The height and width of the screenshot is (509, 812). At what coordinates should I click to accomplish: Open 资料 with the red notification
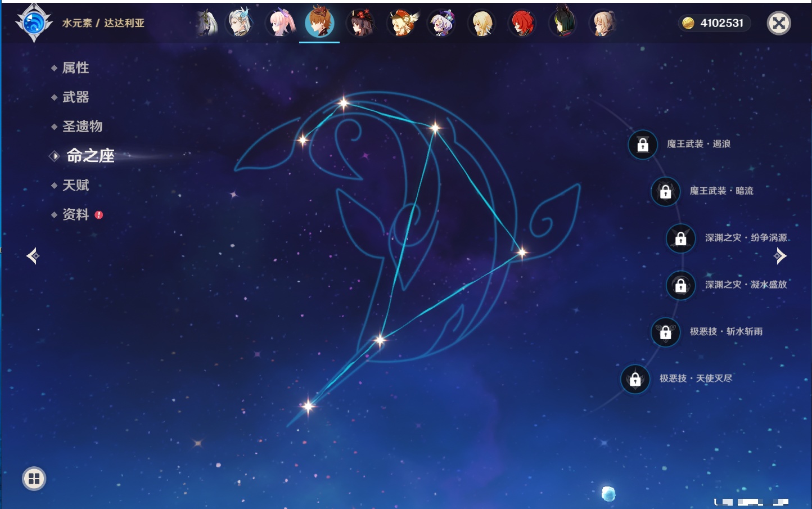pyautogui.click(x=75, y=214)
